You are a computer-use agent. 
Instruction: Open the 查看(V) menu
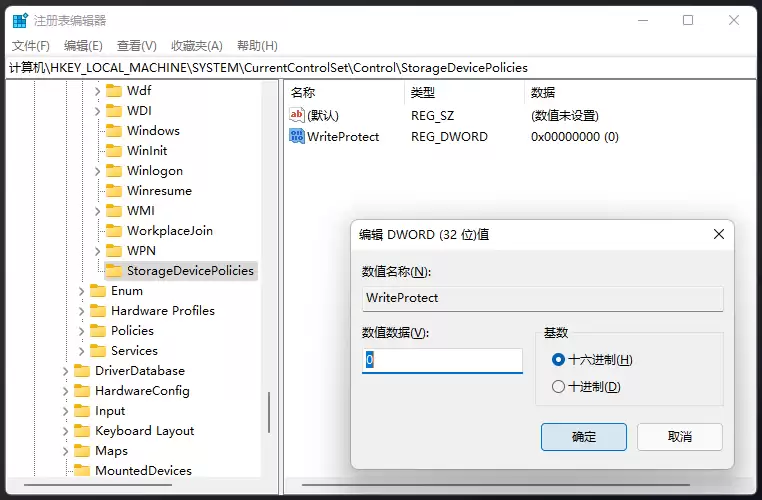137,46
